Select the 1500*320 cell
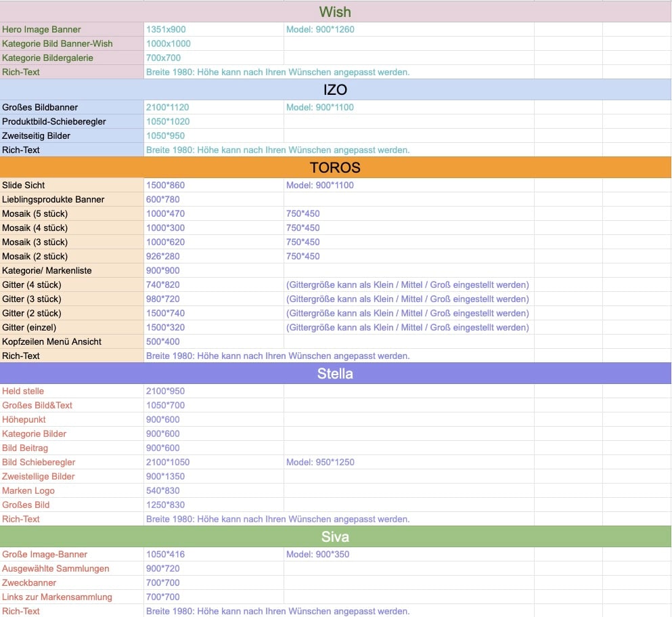672x617 pixels. [x=213, y=326]
